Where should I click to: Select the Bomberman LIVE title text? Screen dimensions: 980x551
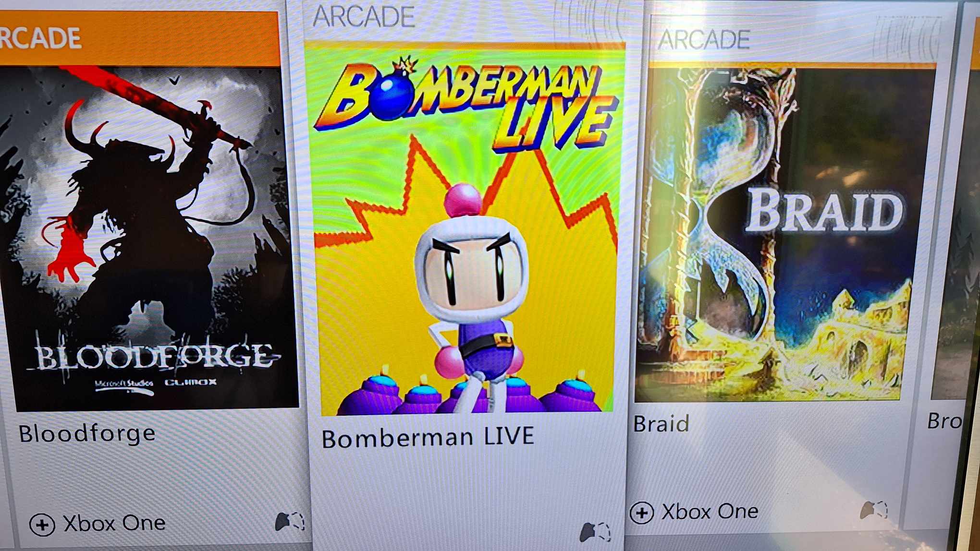[428, 438]
